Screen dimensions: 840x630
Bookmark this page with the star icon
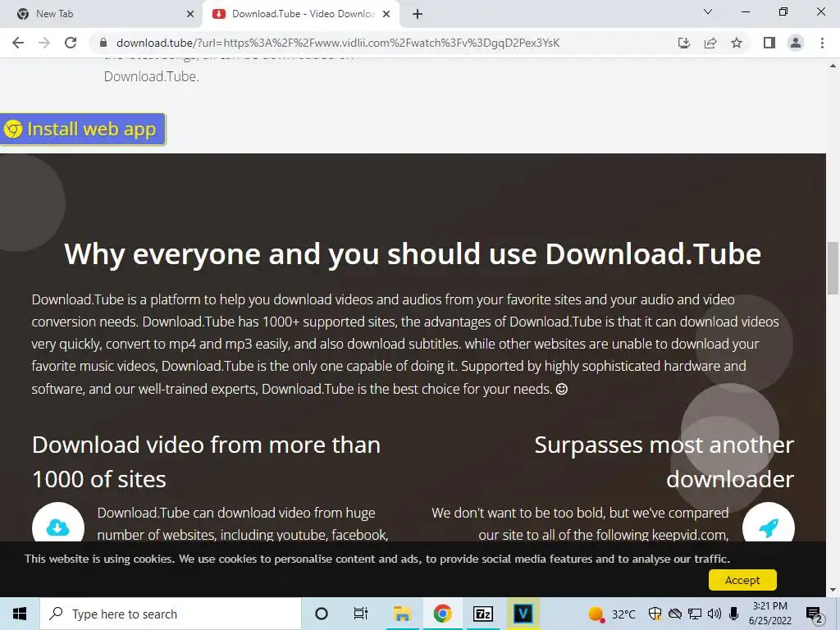point(737,43)
